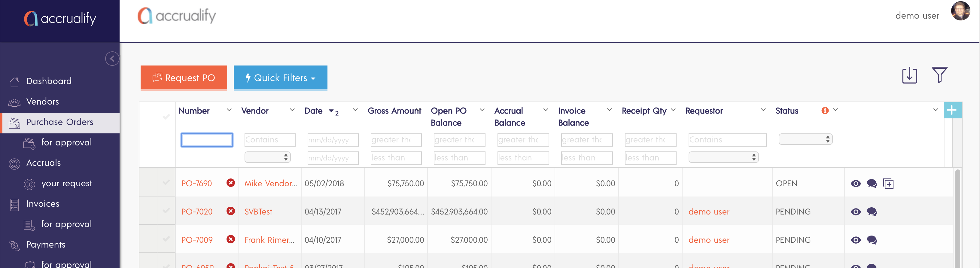This screenshot has height=268, width=980.
Task: Open the Status filter dropdown
Action: click(x=805, y=140)
